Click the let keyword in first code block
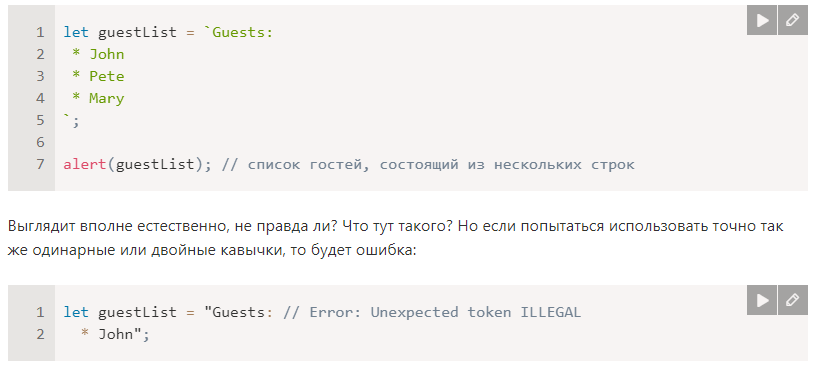819x369 pixels. tap(76, 32)
